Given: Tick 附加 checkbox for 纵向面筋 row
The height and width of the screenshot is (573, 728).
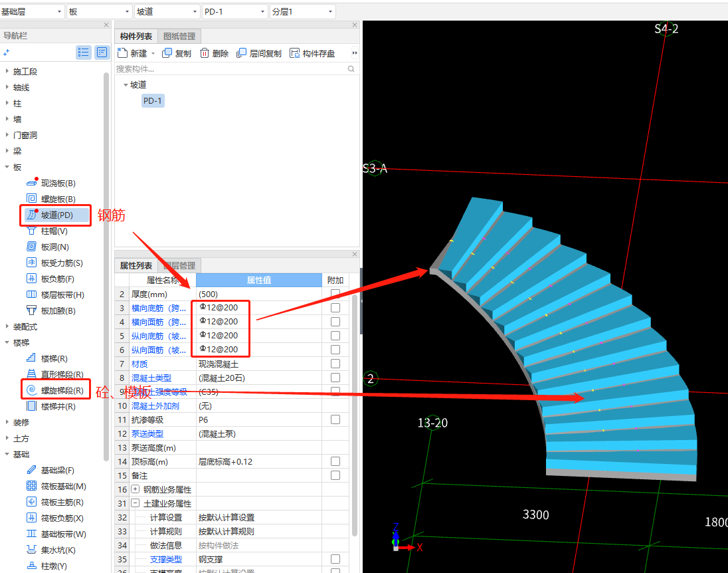Looking at the screenshot, I should [x=335, y=350].
